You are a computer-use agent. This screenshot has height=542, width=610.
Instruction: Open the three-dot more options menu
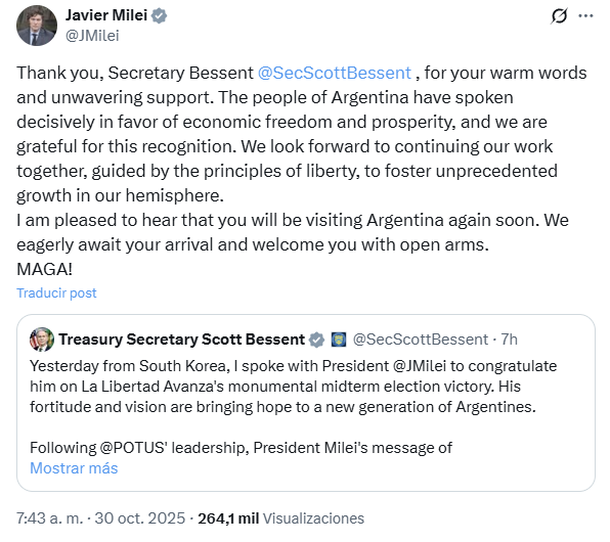click(588, 18)
